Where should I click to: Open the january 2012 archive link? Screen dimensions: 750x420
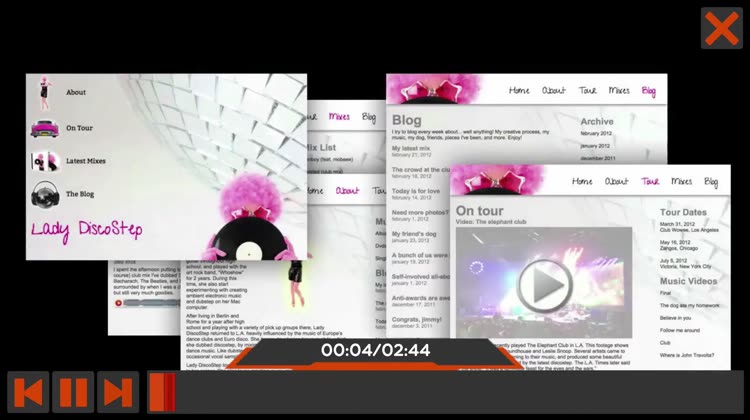pos(595,146)
